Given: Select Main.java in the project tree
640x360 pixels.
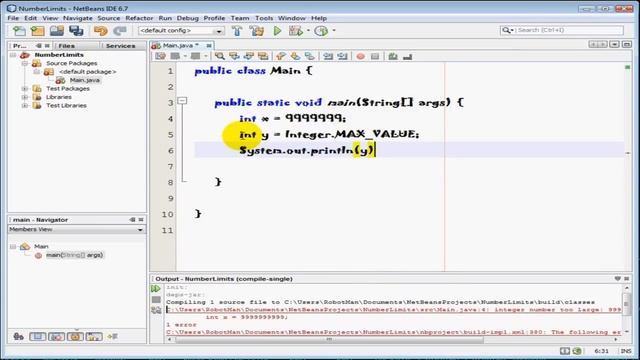Looking at the screenshot, I should coord(84,80).
